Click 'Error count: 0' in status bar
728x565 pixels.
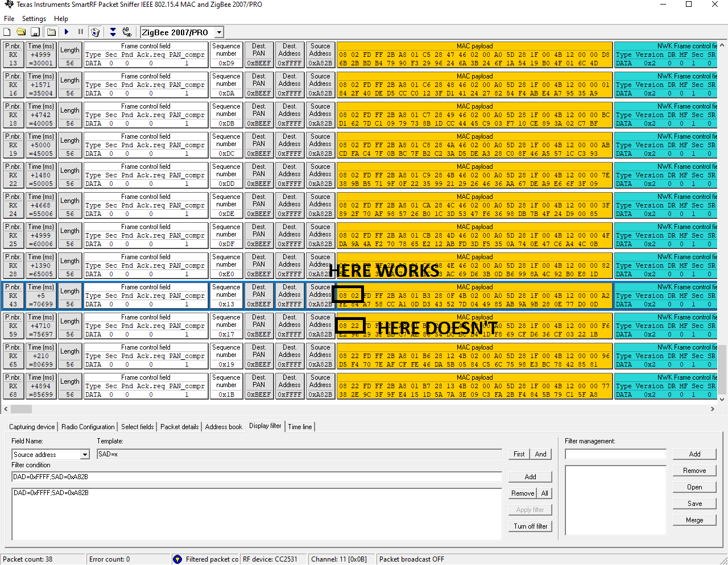pyautogui.click(x=109, y=559)
